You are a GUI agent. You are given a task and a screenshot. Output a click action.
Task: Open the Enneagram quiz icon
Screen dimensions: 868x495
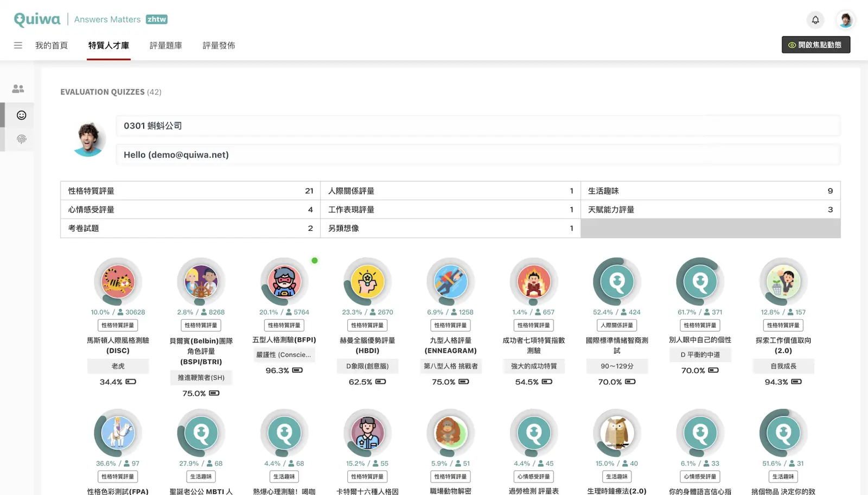[450, 282]
